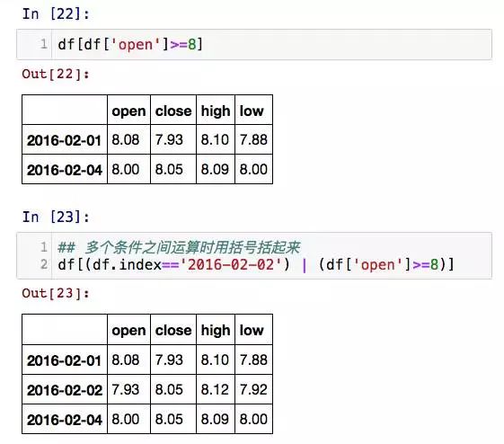This screenshot has height=444, width=504.
Task: Click 'open' header in first output table
Action: pos(128,111)
